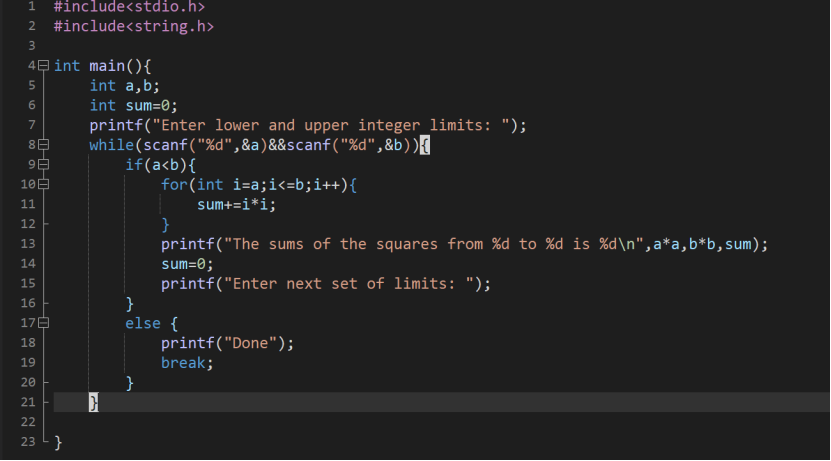
Task: Click the while(scanf condition line
Action: point(259,145)
